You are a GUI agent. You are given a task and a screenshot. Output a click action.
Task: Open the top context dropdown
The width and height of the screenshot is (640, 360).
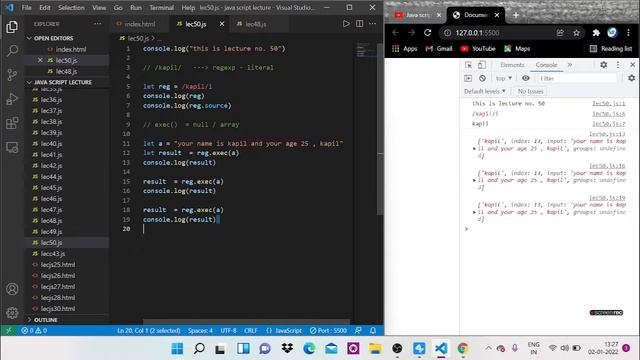click(504, 78)
